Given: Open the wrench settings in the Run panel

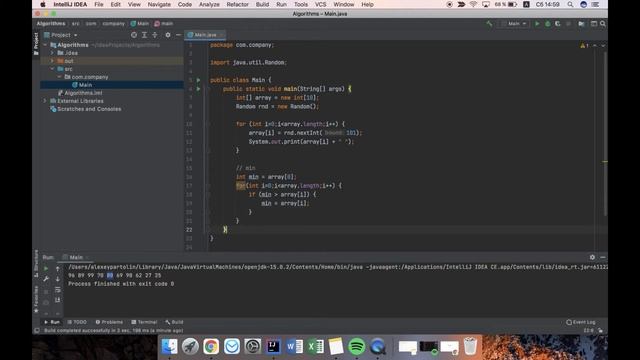Looking at the screenshot, I should tap(46, 279).
